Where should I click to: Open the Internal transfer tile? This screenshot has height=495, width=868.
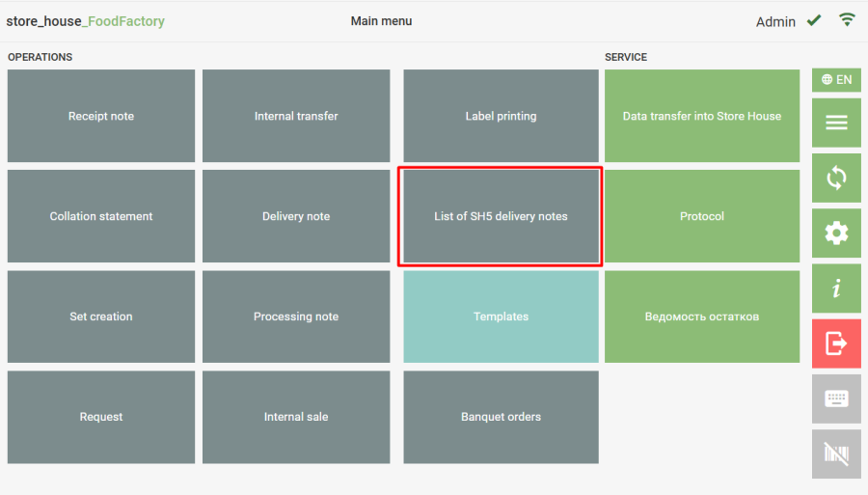coord(296,116)
